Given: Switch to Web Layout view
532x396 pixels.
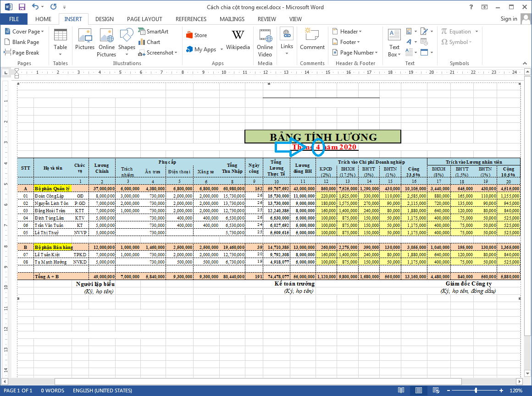Looking at the screenshot, I should [436, 390].
